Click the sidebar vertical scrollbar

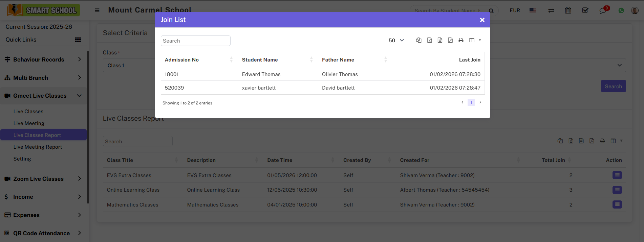point(88,127)
